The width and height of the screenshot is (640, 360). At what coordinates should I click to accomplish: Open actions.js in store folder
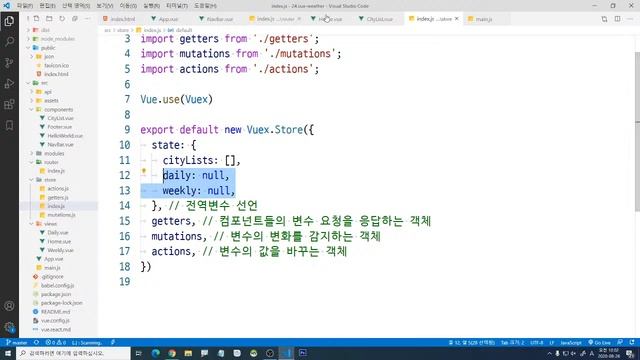click(58, 189)
